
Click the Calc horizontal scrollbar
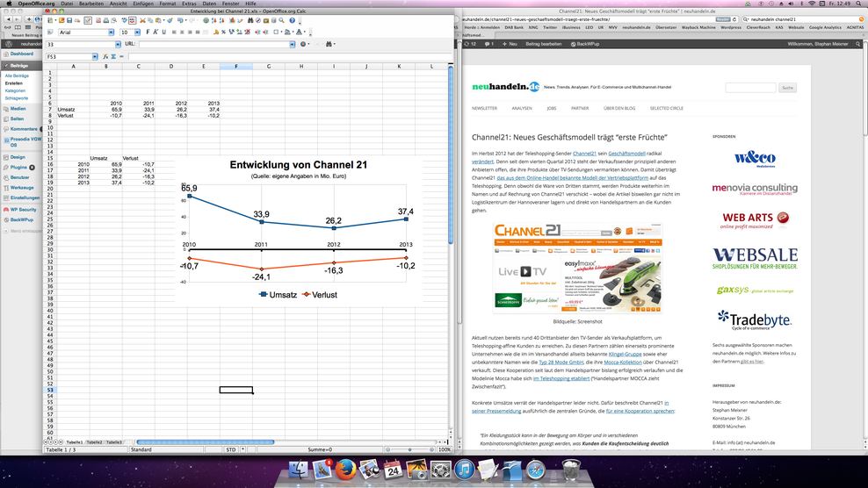point(205,442)
